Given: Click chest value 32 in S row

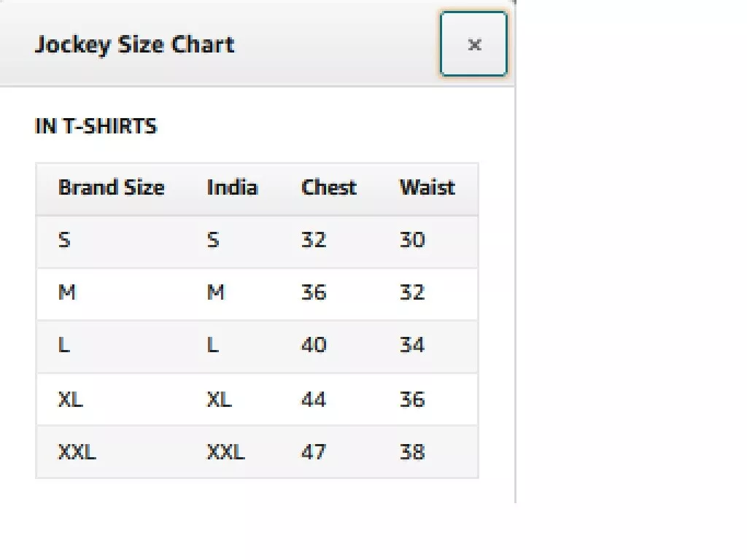Looking at the screenshot, I should coord(314,239).
